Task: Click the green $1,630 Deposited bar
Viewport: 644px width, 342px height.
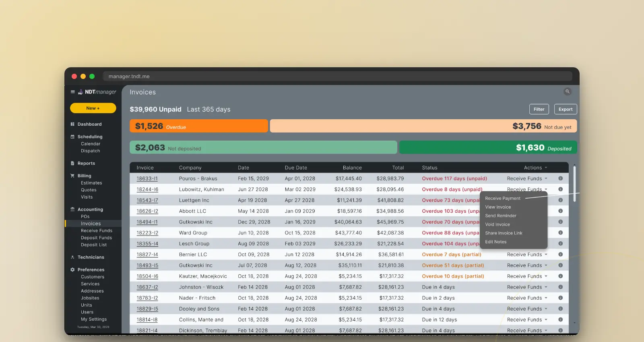Action: coord(488,147)
